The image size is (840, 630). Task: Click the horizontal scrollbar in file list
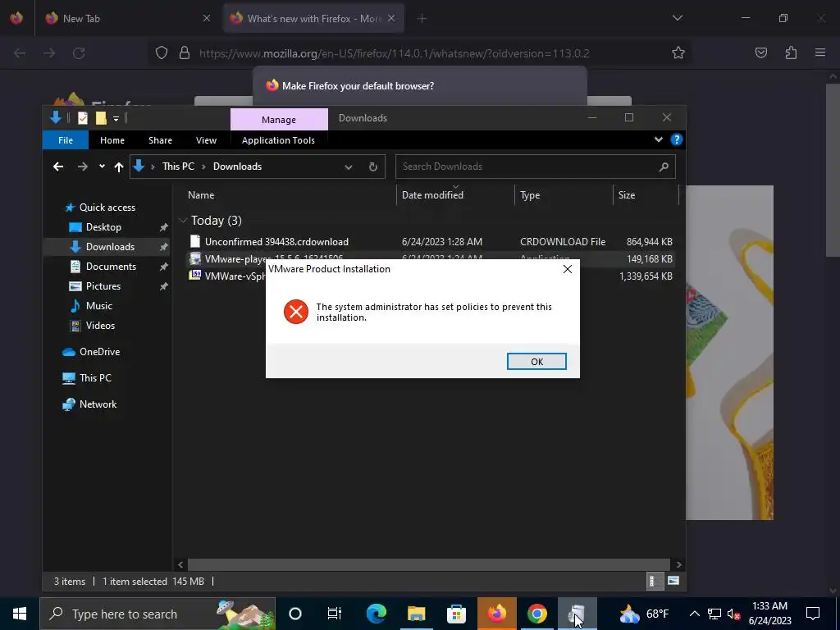[x=428, y=564]
